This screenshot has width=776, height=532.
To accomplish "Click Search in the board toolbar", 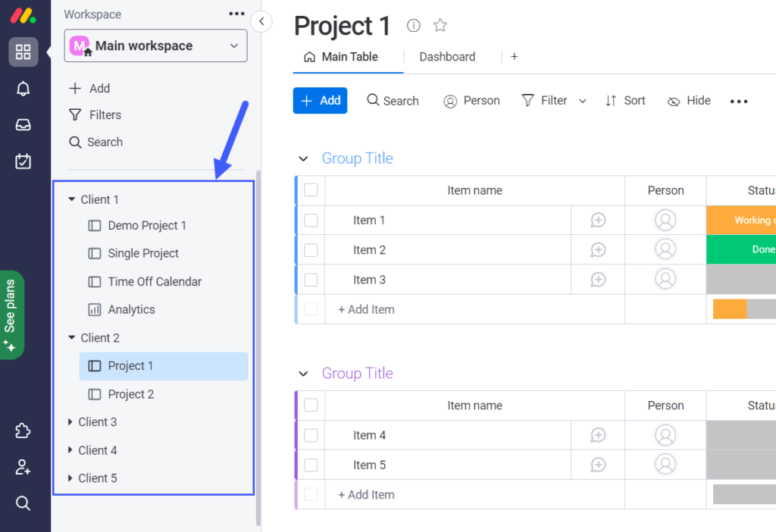I will point(393,101).
